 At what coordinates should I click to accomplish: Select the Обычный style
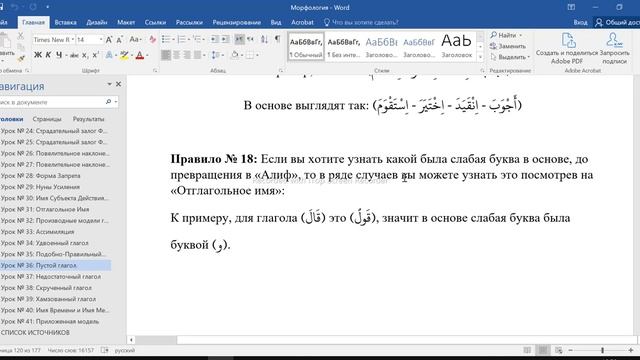[306, 47]
